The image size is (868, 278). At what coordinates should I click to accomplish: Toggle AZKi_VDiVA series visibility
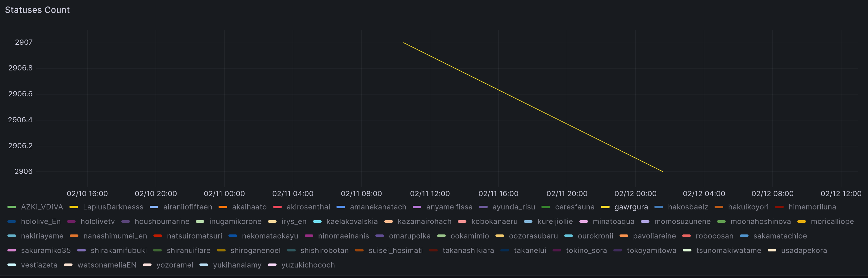pyautogui.click(x=42, y=207)
